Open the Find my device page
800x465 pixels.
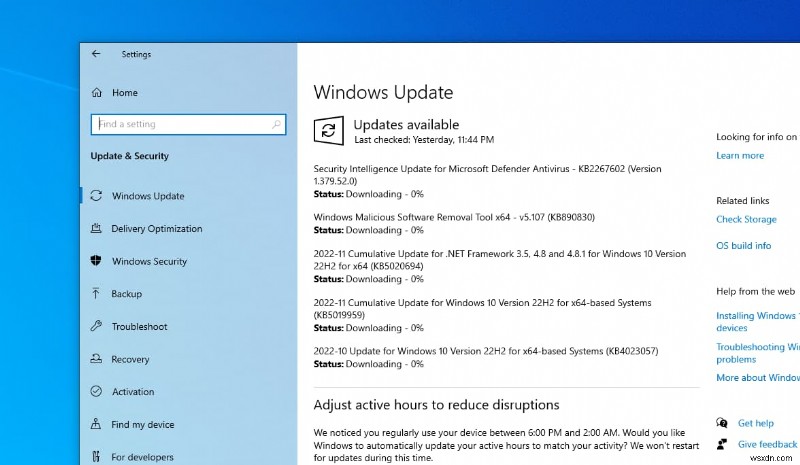(143, 425)
